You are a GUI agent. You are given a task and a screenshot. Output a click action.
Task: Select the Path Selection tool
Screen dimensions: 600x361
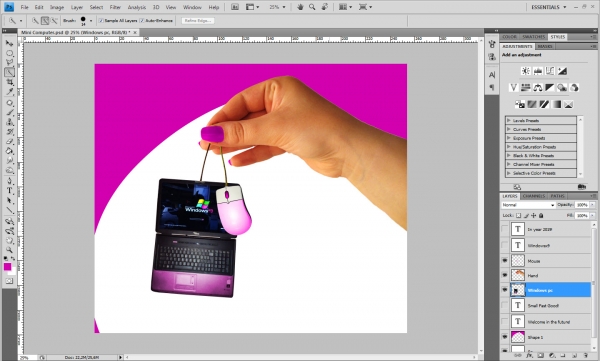tap(9, 201)
